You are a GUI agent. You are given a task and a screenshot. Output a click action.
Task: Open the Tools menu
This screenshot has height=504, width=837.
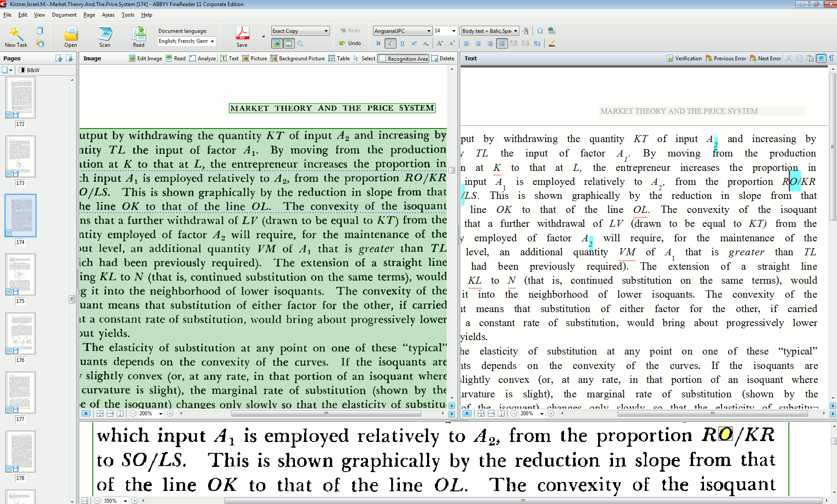(128, 15)
